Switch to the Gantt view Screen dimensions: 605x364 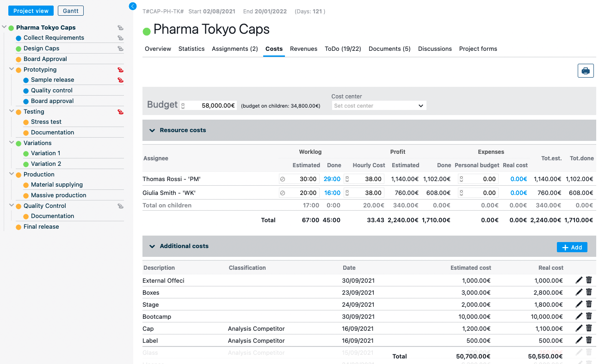[70, 11]
